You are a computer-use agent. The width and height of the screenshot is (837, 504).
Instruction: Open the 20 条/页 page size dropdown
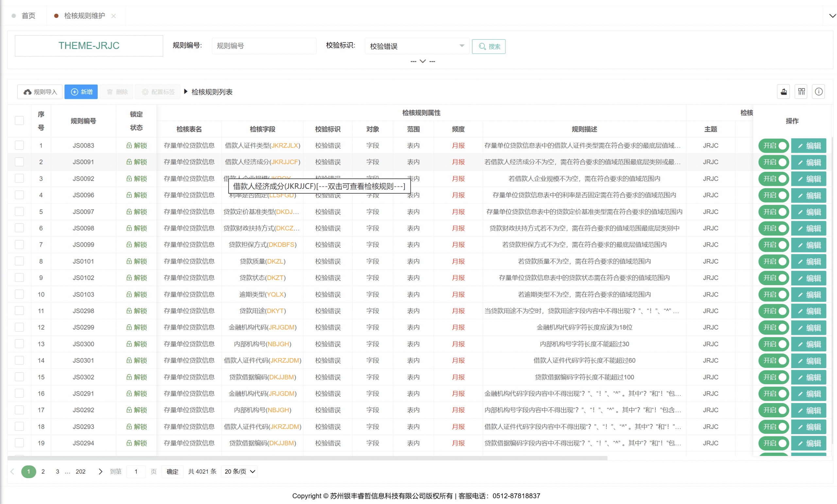pyautogui.click(x=239, y=471)
